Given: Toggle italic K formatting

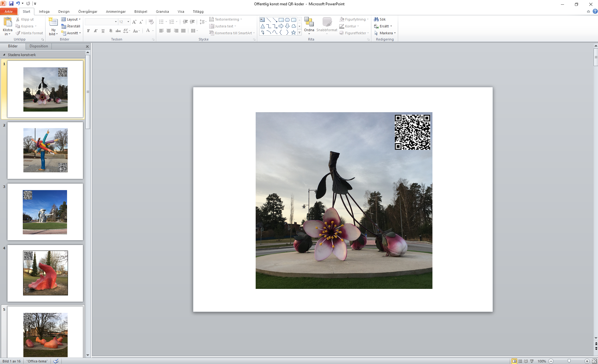Looking at the screenshot, I should [96, 31].
